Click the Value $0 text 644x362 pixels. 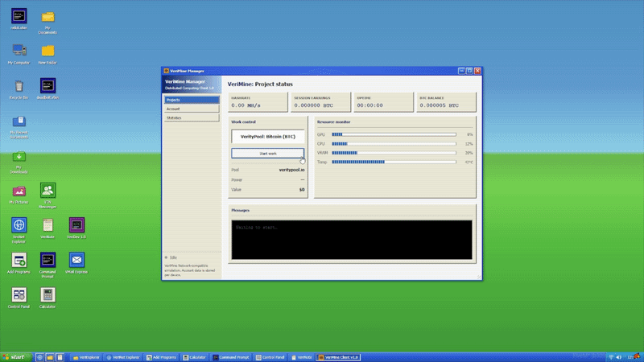point(302,190)
